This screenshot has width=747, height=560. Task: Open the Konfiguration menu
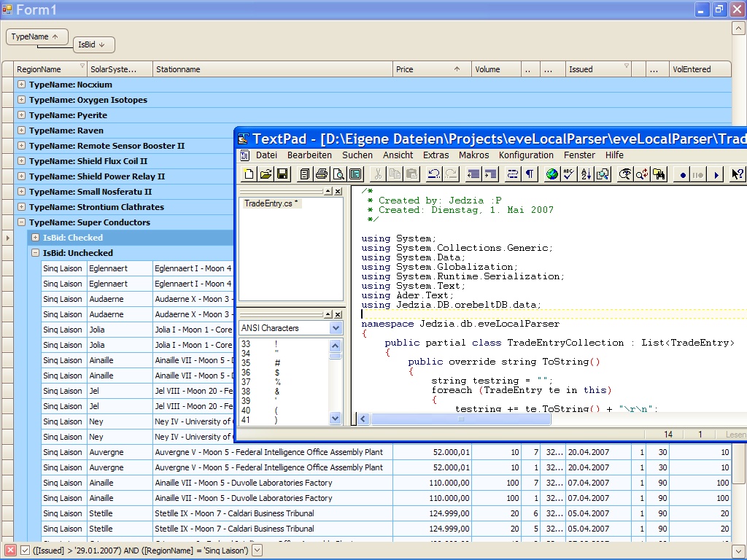click(x=526, y=155)
